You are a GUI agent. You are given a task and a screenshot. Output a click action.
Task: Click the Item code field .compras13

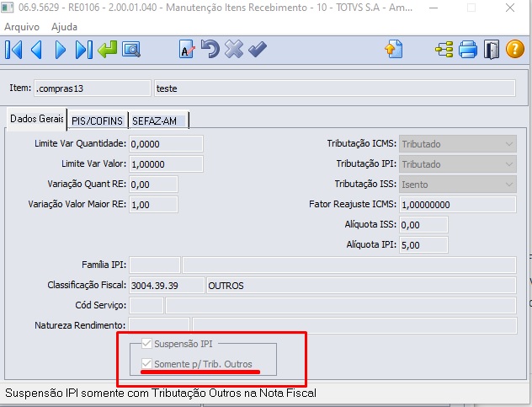[x=93, y=88]
